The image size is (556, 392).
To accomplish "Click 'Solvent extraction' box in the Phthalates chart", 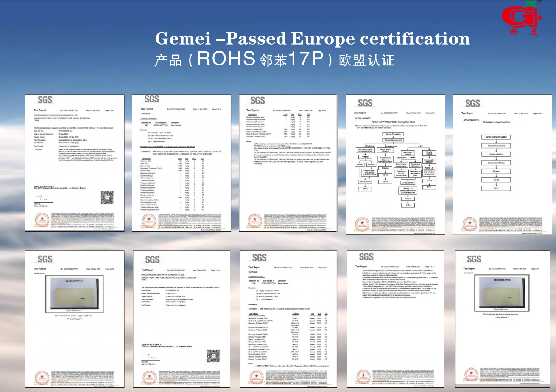I will (496, 154).
